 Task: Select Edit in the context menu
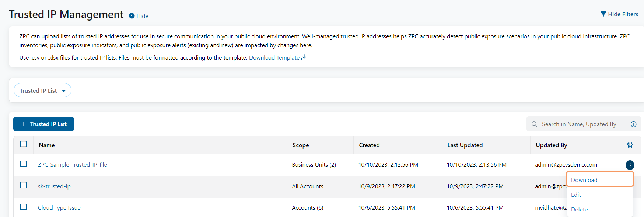576,195
